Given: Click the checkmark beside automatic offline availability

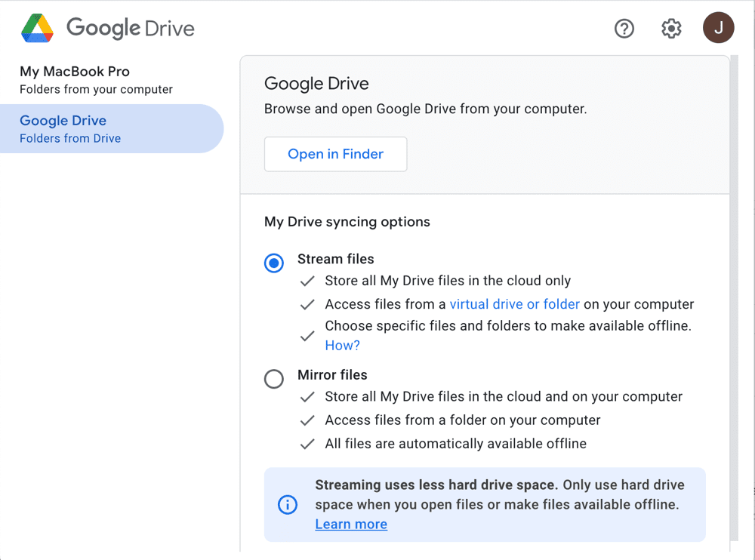Looking at the screenshot, I should pyautogui.click(x=307, y=443).
